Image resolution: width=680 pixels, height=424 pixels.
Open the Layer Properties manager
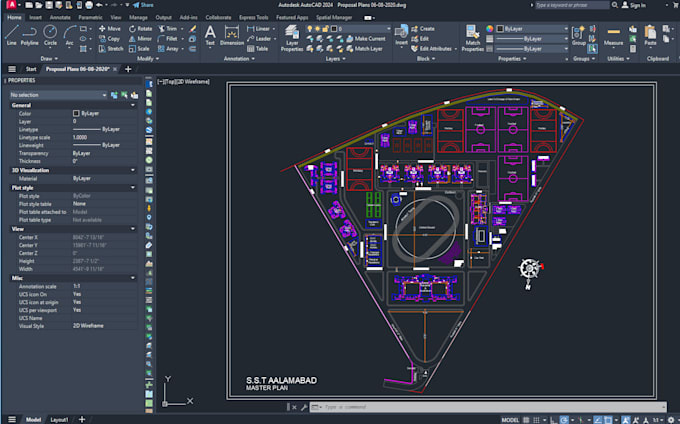(x=292, y=38)
